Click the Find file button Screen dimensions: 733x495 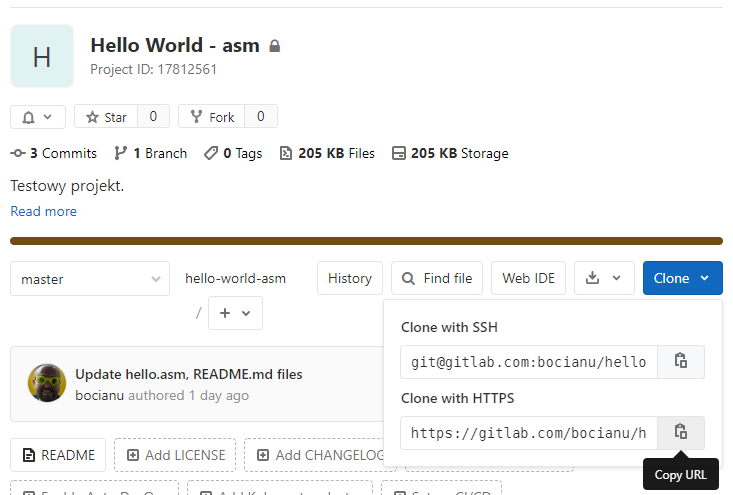pyautogui.click(x=437, y=278)
